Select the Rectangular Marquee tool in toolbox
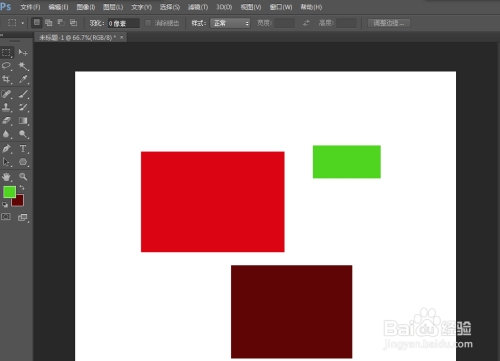 (6, 53)
